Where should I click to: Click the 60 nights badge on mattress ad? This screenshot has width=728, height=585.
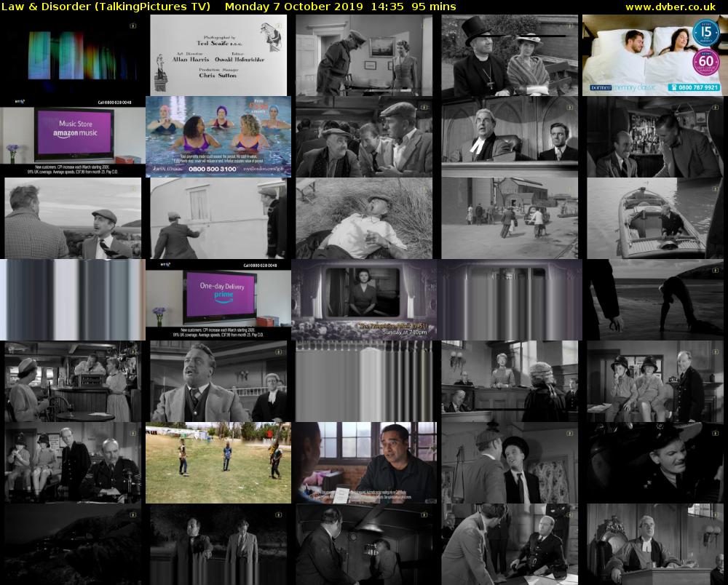click(x=705, y=62)
